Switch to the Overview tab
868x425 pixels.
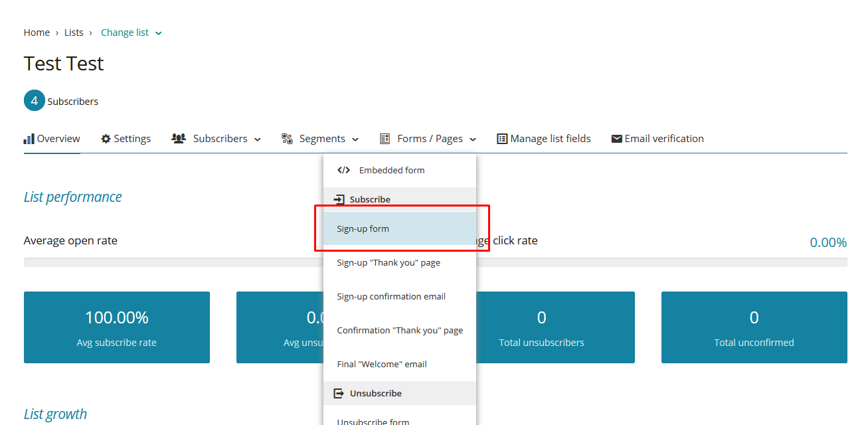52,139
